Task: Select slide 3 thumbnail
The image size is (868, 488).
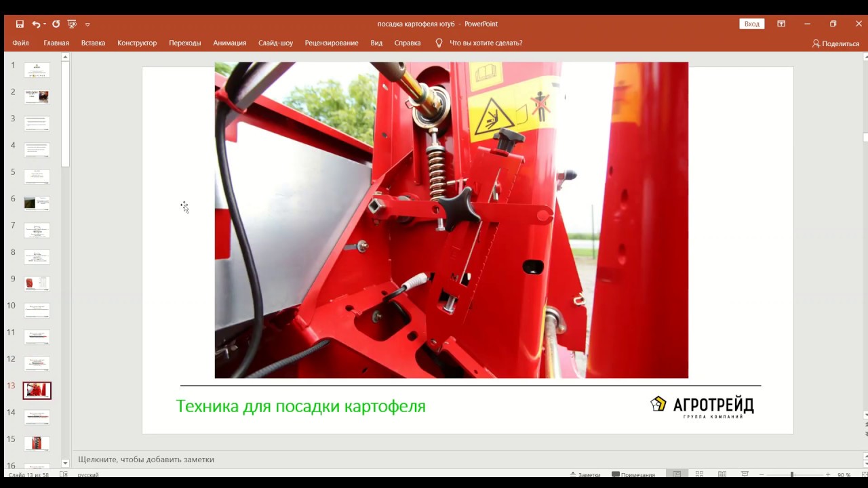Action: (37, 123)
